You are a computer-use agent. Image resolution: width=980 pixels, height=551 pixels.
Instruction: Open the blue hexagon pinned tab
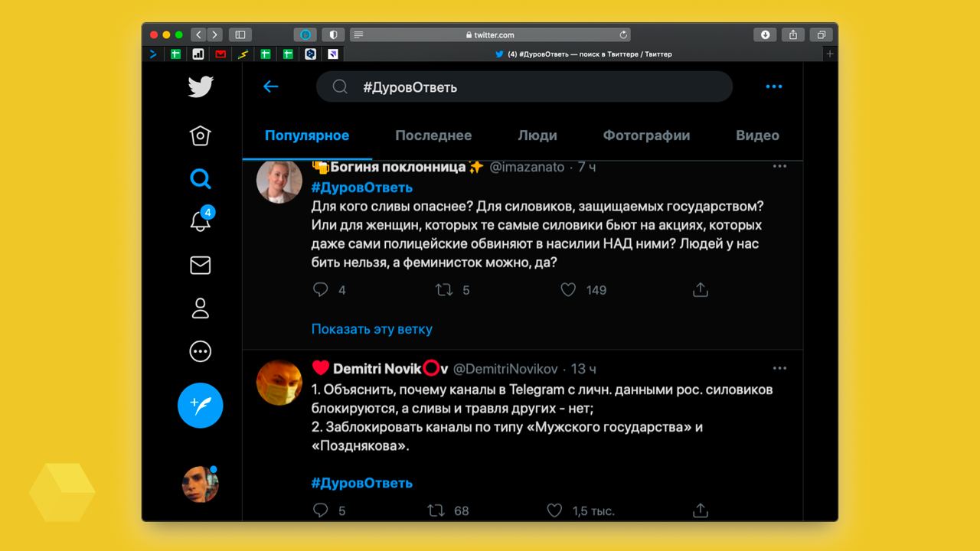tap(310, 54)
